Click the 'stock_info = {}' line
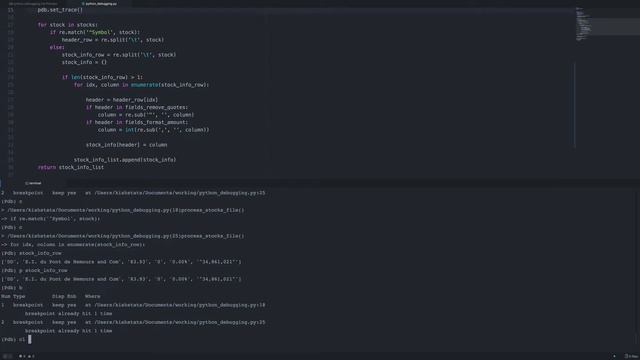Screen dimensions: 640x360 pos(84,62)
